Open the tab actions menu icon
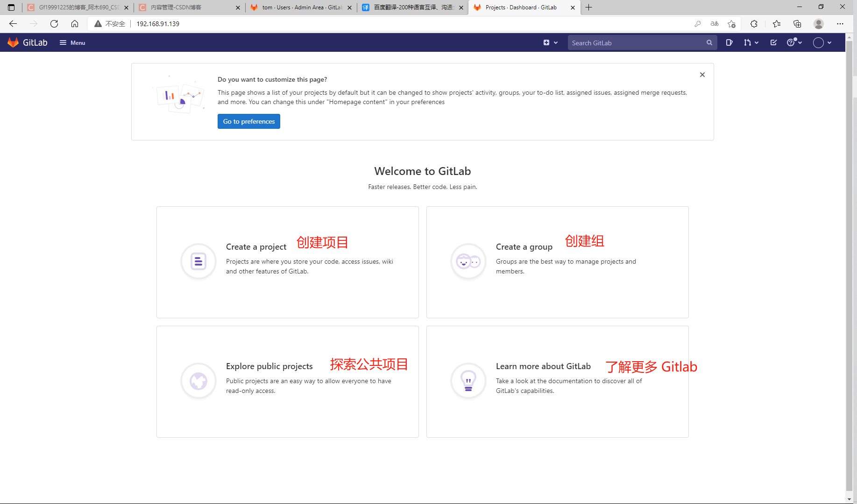The image size is (857, 504). click(11, 7)
